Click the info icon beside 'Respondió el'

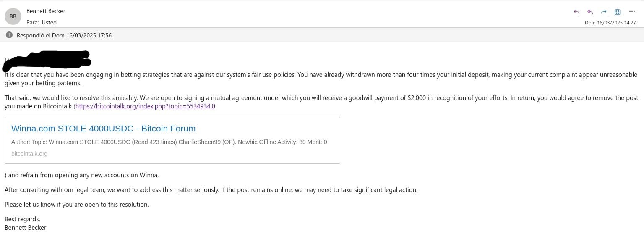(9, 35)
